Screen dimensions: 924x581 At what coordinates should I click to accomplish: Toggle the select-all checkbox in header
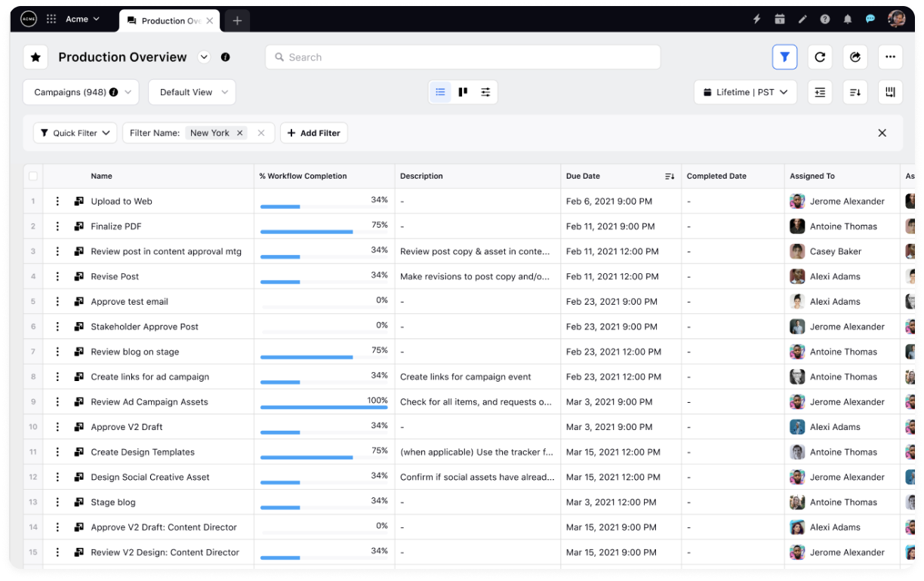[x=33, y=175]
